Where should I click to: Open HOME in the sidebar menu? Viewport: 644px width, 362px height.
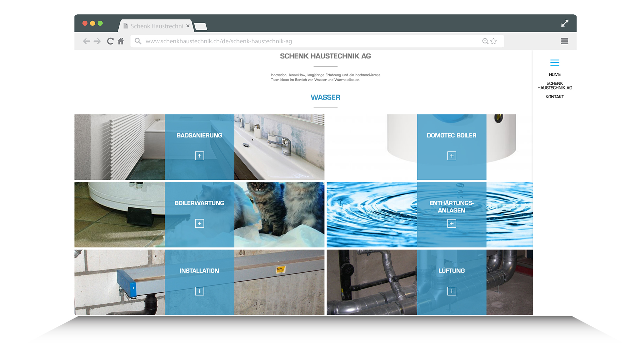coord(555,74)
